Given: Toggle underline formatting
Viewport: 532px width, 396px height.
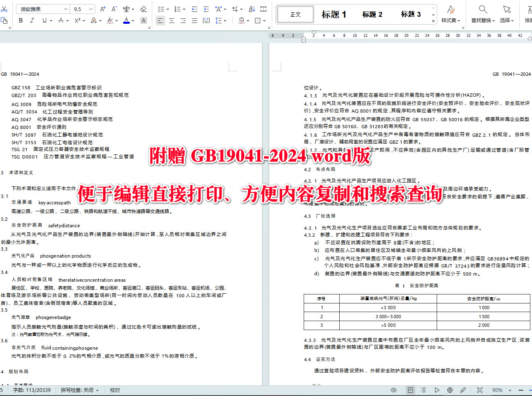Looking at the screenshot, I should pyautogui.click(x=44, y=20).
